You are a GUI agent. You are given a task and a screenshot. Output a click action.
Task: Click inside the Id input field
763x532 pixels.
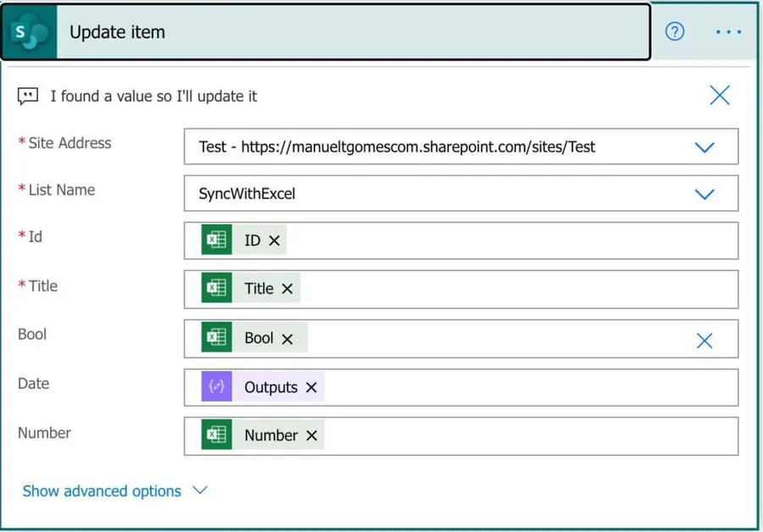509,241
